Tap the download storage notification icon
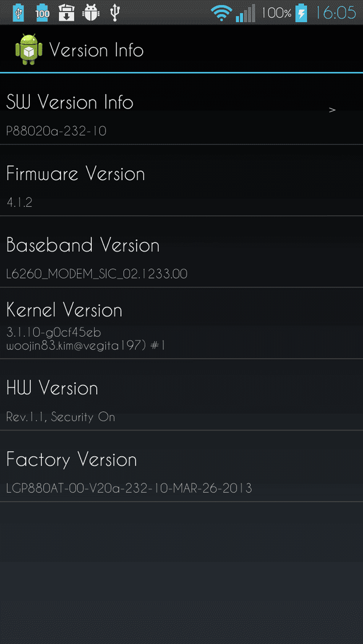The height and width of the screenshot is (644, 363). (66, 13)
